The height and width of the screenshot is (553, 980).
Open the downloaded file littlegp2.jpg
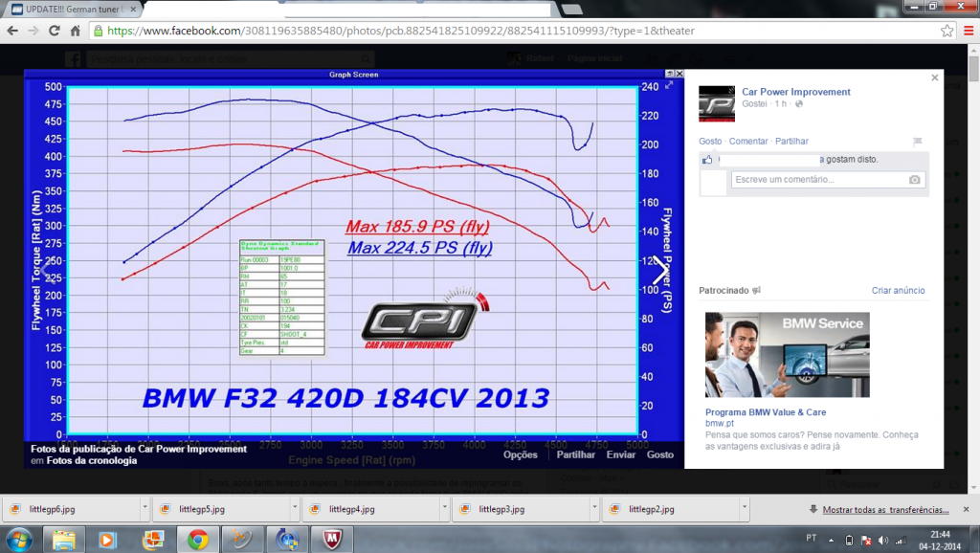(x=670, y=509)
